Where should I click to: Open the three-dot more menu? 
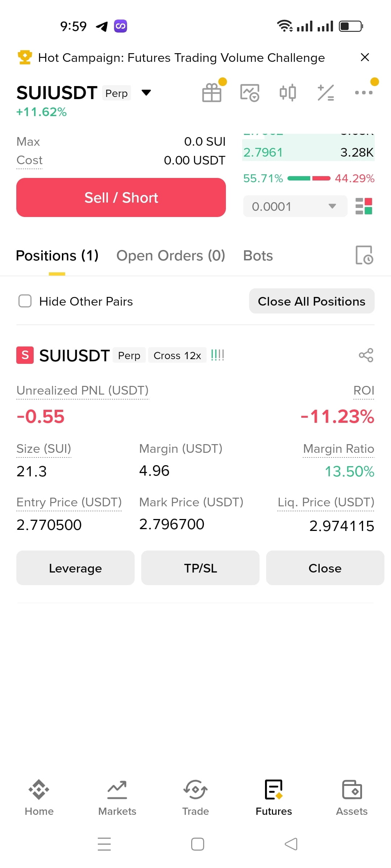pos(363,93)
